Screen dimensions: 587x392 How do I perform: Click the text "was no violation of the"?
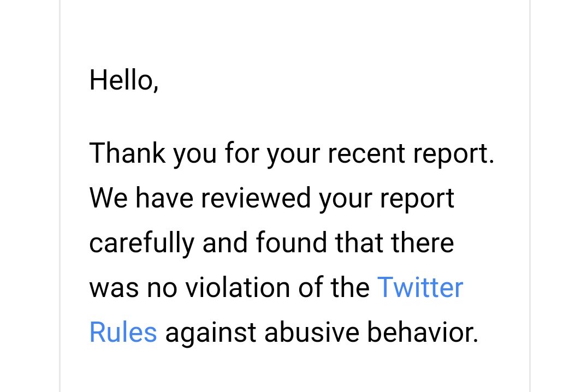229,288
